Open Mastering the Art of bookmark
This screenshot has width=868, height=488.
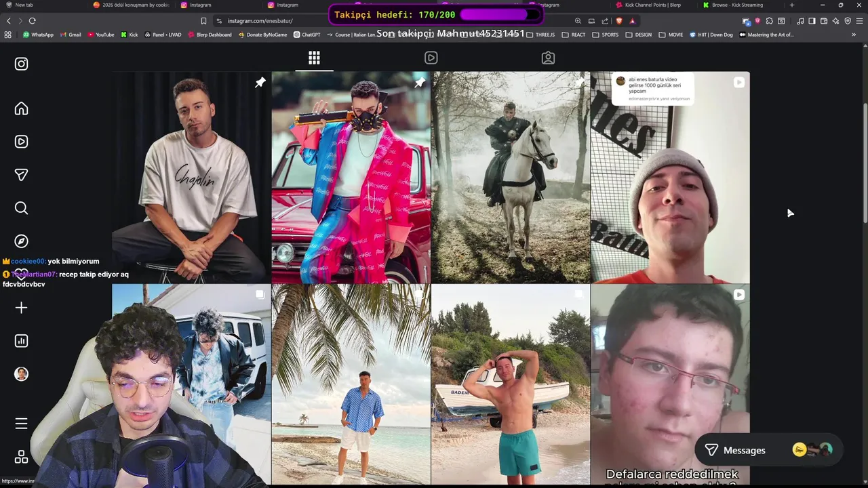click(766, 35)
